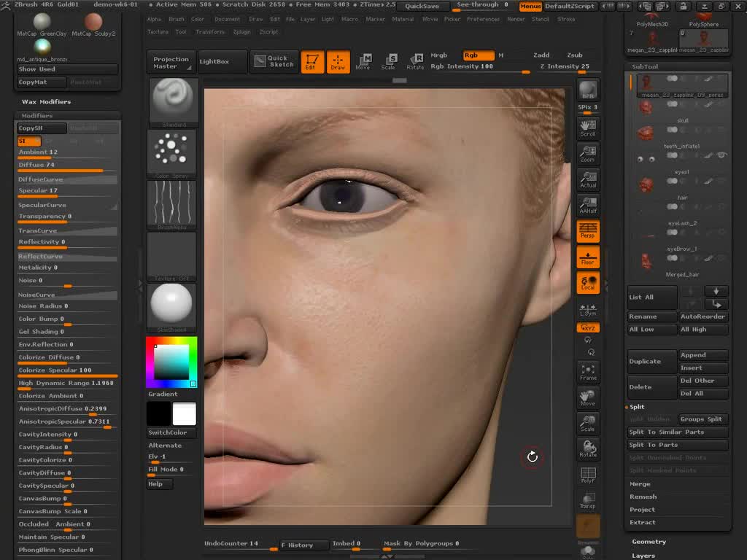Click the Zoom canvas icon

click(588, 154)
